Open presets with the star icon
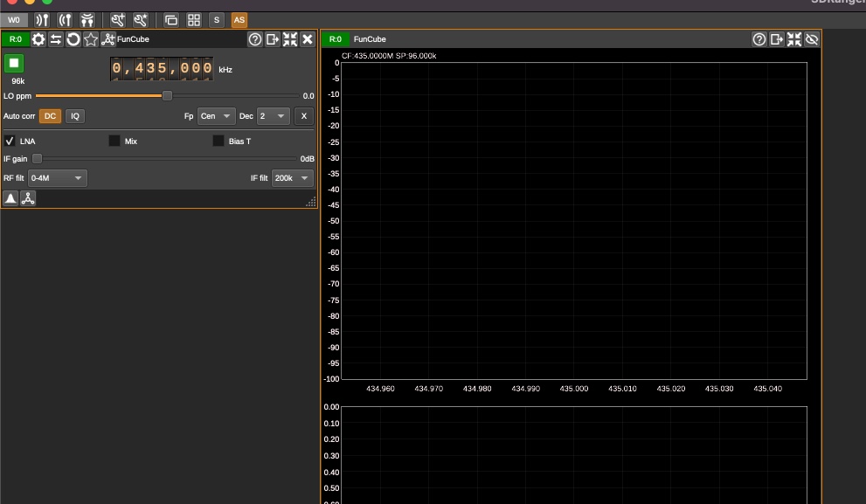Screen dimensions: 866x504 tap(91, 39)
